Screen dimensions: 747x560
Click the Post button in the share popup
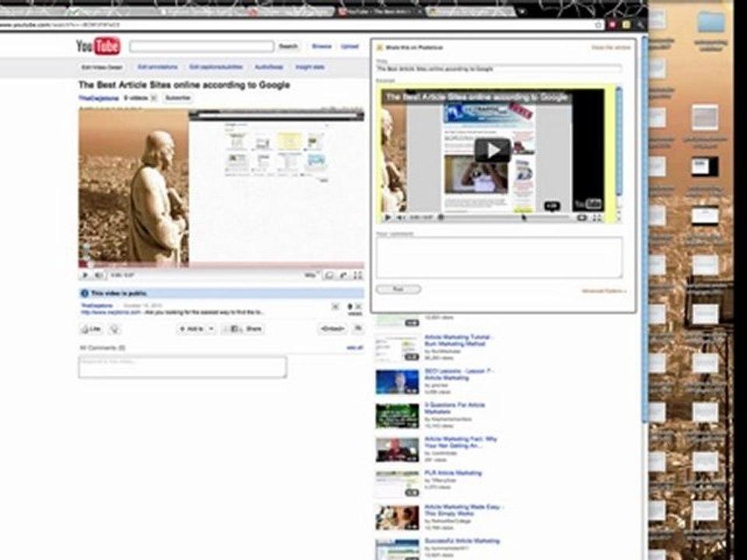[398, 289]
